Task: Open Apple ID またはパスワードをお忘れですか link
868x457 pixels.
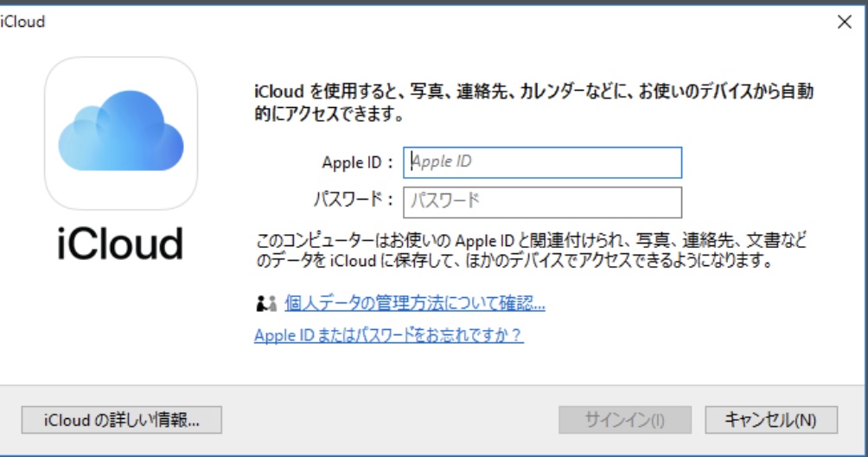Action: (x=388, y=334)
